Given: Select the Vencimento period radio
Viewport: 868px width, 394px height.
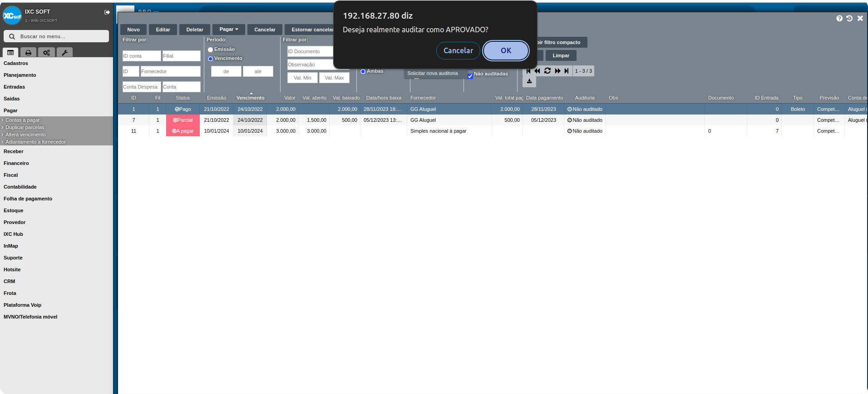Looking at the screenshot, I should 210,59.
